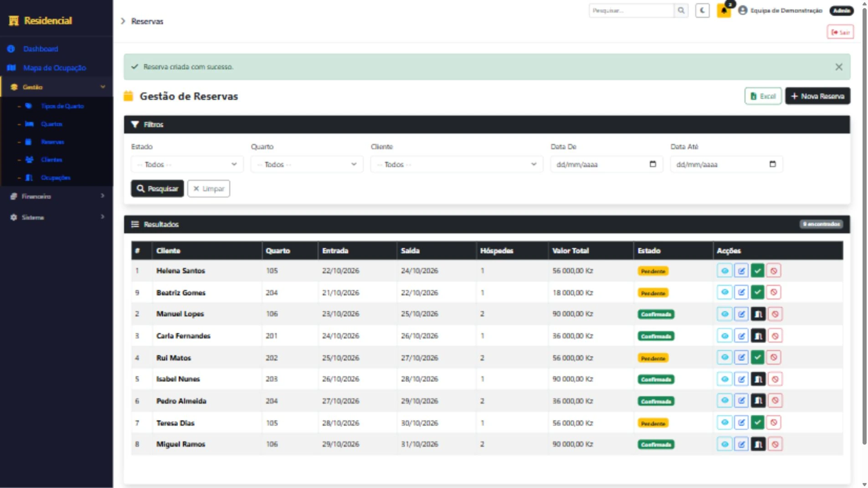
Task: Dismiss the success alert message
Action: click(839, 67)
